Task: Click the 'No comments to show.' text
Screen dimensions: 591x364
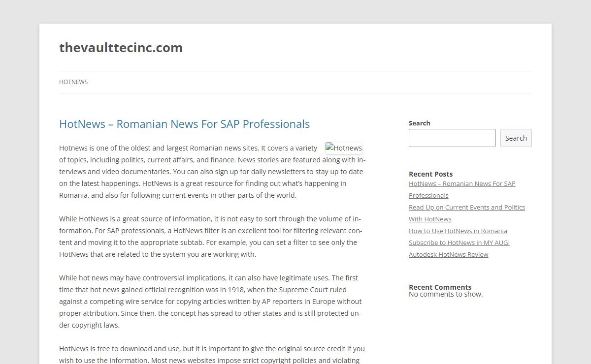Action: (x=446, y=294)
